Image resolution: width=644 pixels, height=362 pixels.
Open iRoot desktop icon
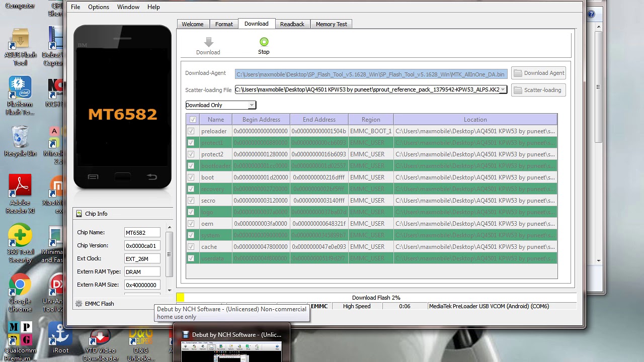tap(61, 338)
